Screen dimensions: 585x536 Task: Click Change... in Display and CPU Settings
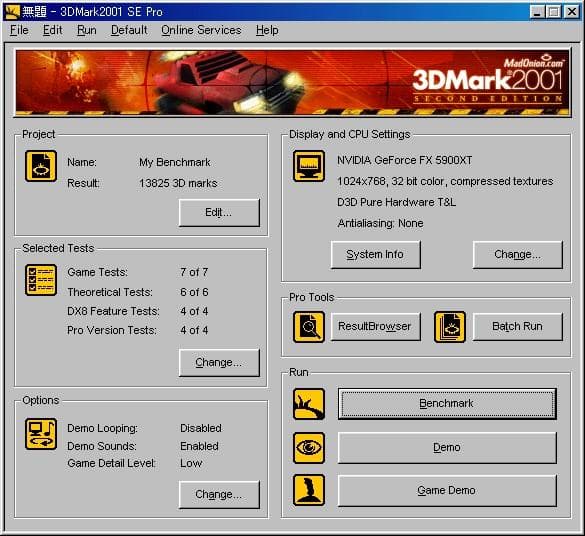point(517,254)
